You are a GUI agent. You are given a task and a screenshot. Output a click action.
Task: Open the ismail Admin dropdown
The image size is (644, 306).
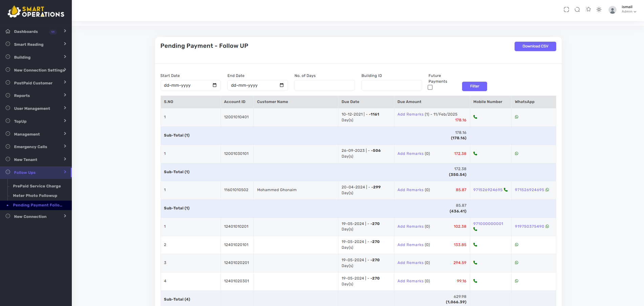[x=629, y=9]
